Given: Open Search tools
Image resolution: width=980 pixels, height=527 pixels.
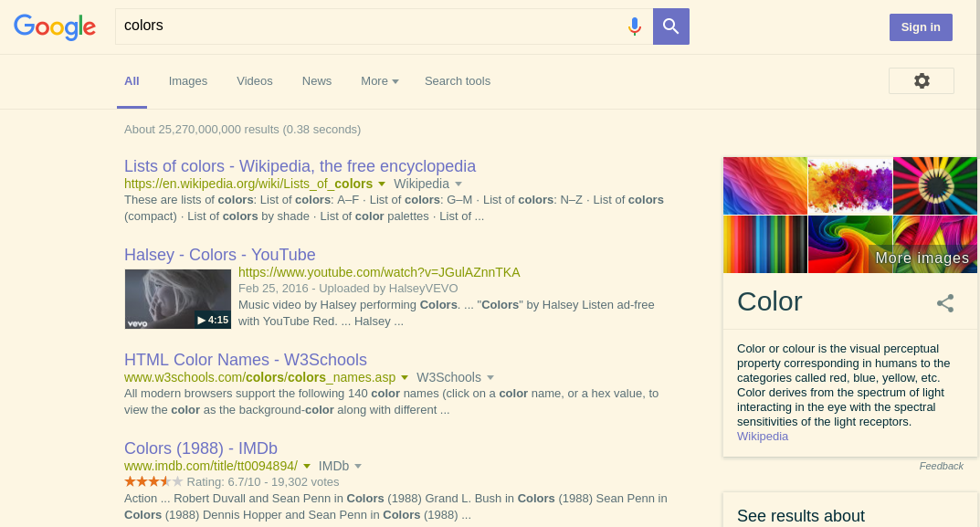Looking at the screenshot, I should point(458,81).
